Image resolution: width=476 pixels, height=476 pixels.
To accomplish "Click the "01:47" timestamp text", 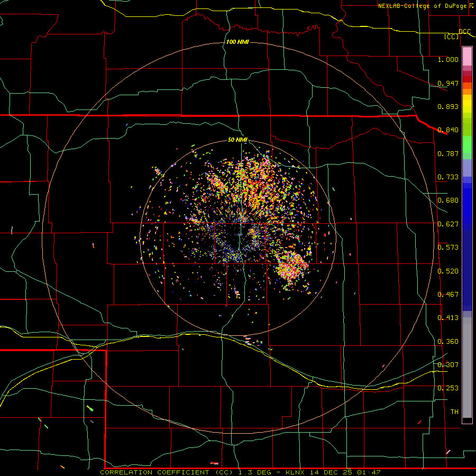I will pyautogui.click(x=369, y=472).
